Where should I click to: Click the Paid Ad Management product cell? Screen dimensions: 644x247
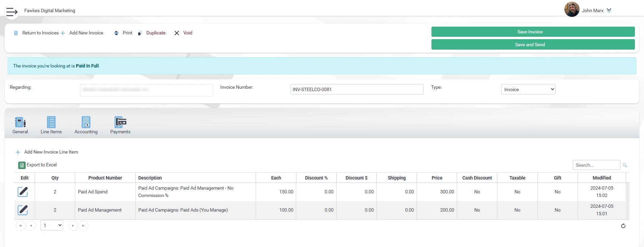pos(105,210)
